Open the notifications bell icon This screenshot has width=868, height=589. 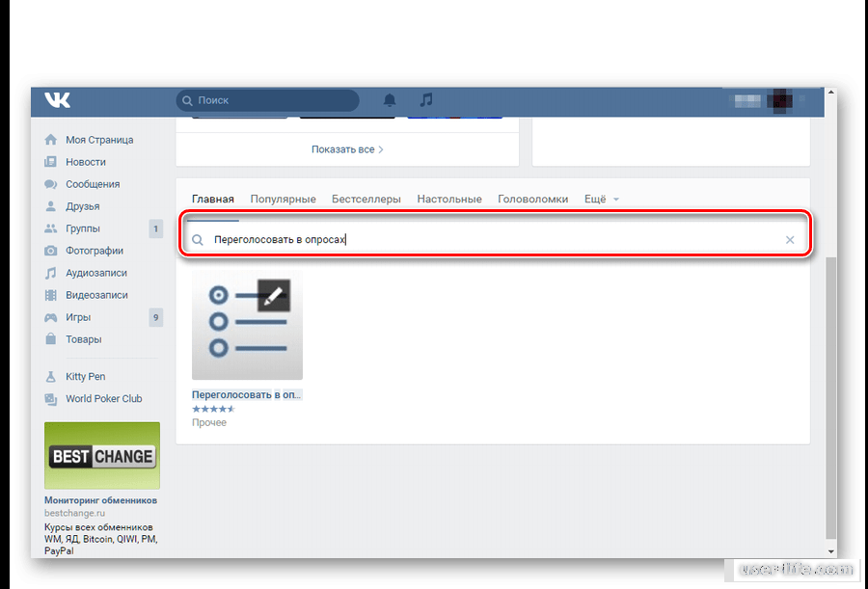click(390, 100)
